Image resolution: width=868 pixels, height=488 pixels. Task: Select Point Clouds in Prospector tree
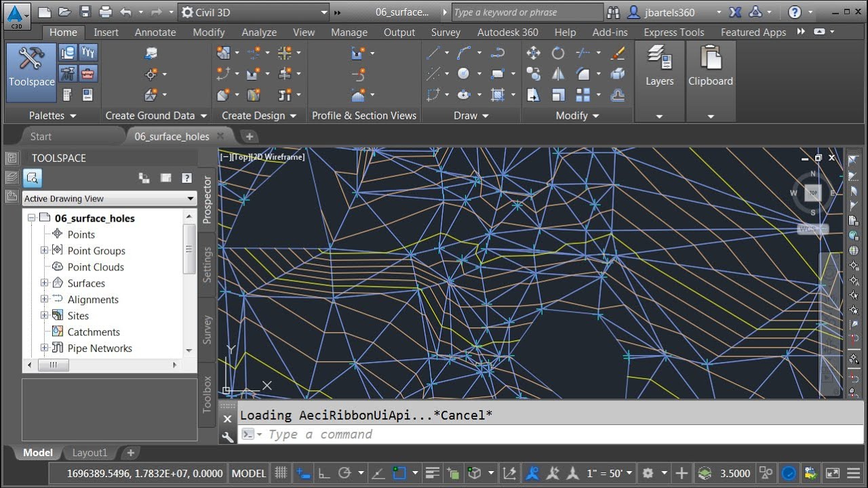[x=96, y=267]
